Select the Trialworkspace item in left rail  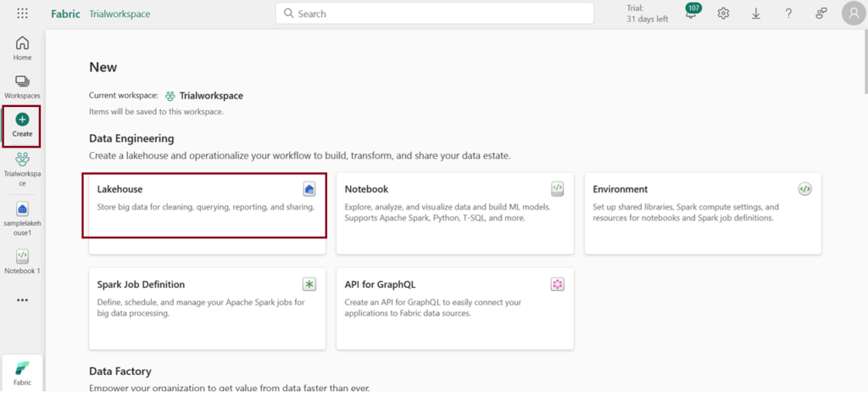(x=22, y=168)
